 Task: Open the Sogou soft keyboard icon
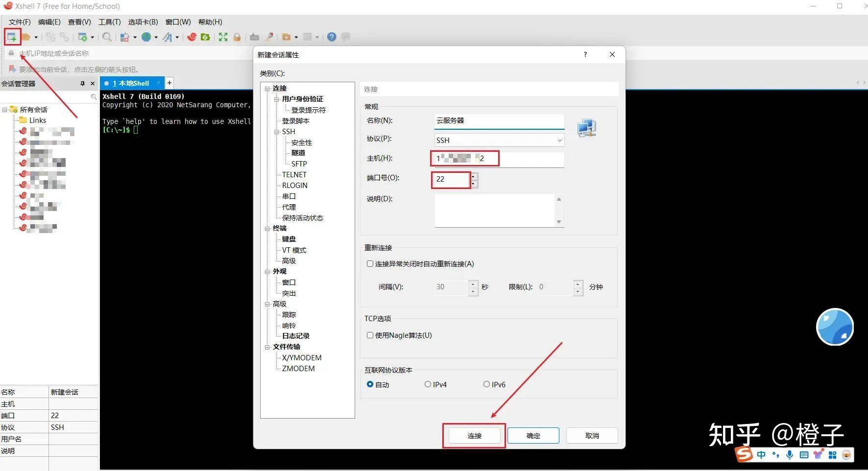804,455
